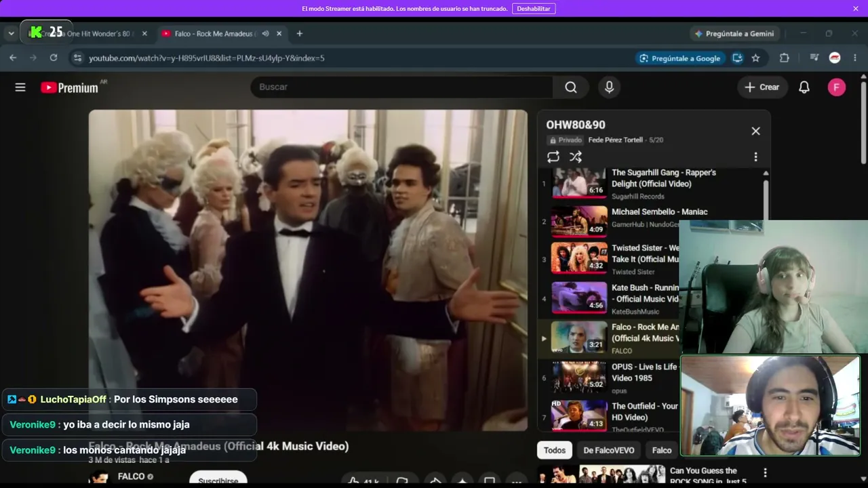
Task: Toggle playlist loop in OHW80&90 panel
Action: point(553,157)
